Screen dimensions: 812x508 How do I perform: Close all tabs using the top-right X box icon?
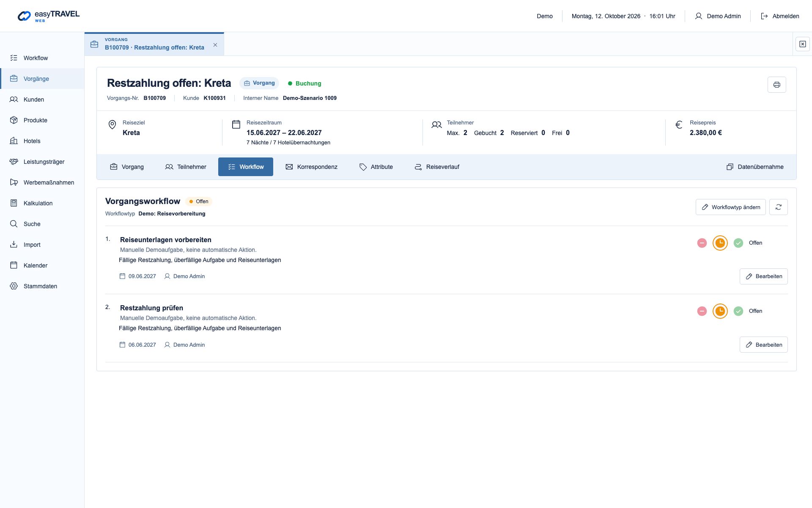pyautogui.click(x=802, y=44)
